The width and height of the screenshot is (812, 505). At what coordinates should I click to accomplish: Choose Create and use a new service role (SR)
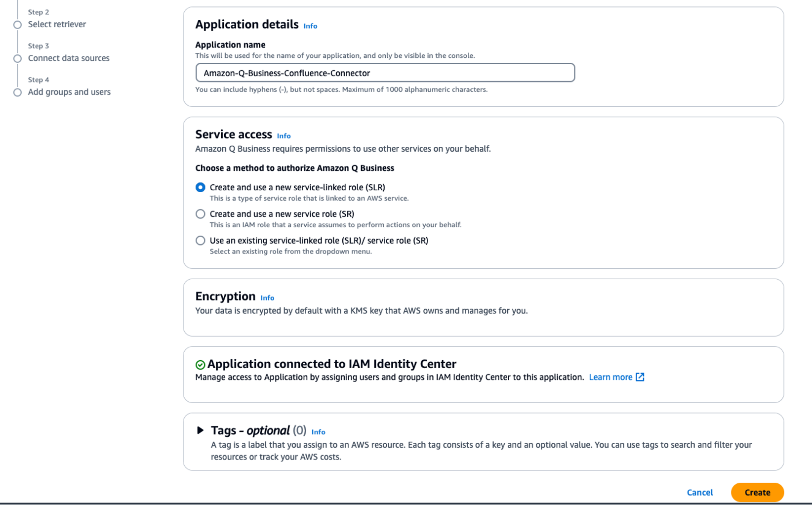click(200, 214)
